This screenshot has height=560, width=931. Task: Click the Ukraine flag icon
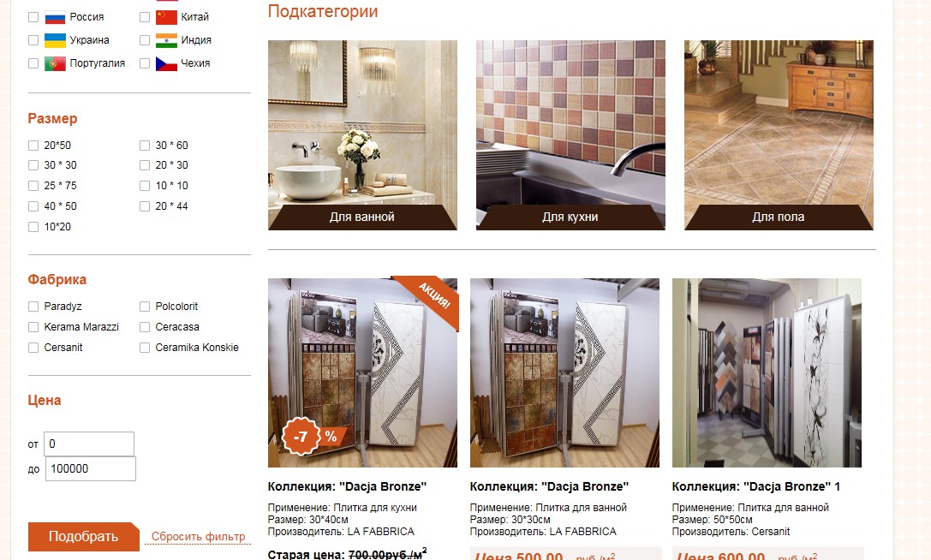[x=55, y=40]
